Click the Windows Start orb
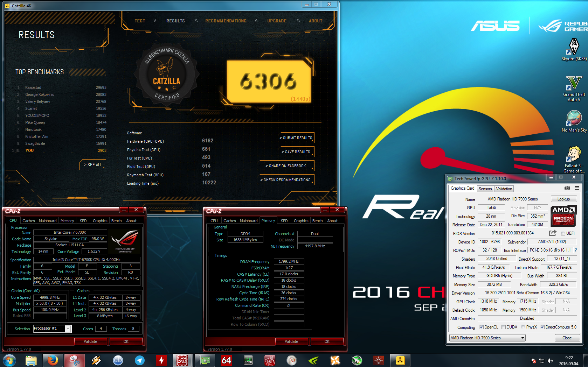 9,360
